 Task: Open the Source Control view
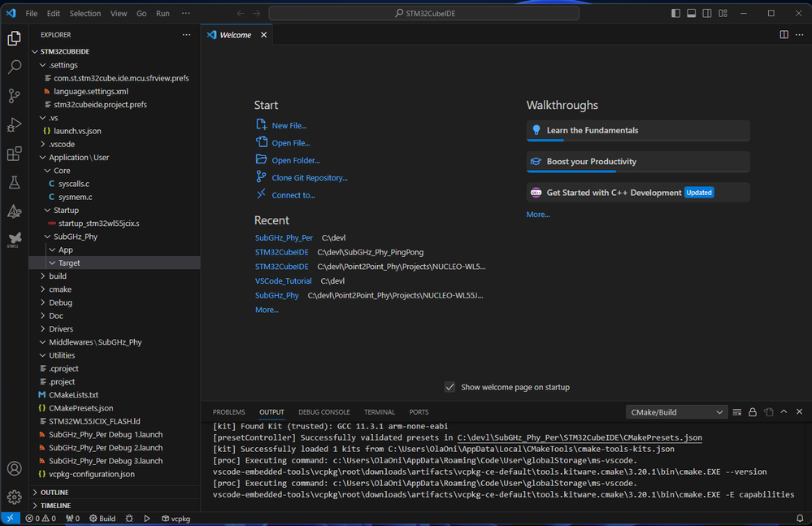tap(15, 96)
